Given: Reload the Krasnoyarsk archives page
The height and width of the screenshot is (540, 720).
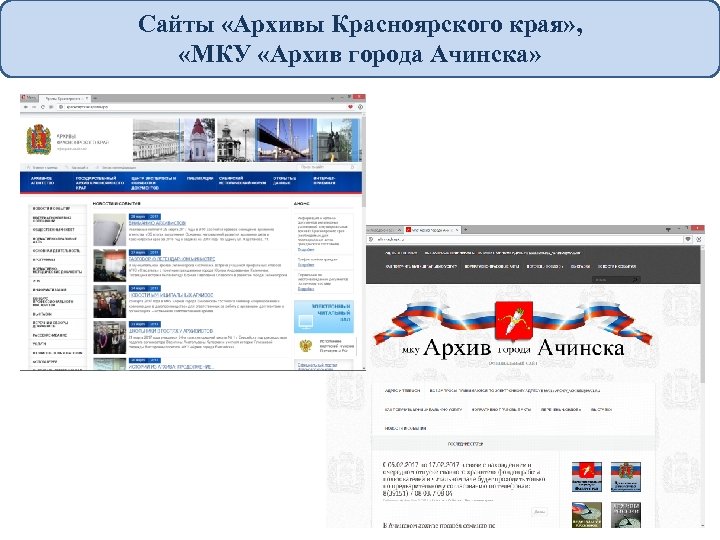Looking at the screenshot, I should [43, 107].
